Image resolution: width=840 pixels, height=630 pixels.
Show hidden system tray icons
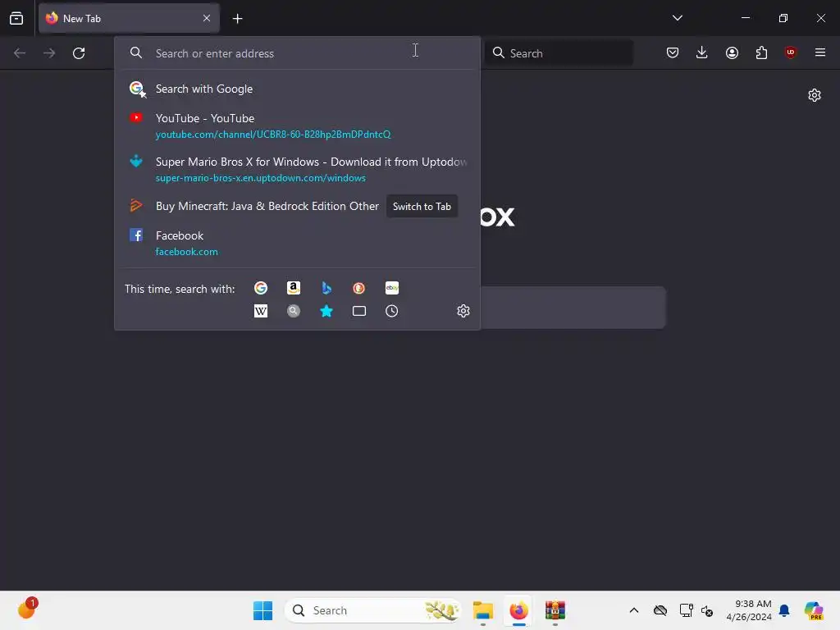click(x=634, y=610)
